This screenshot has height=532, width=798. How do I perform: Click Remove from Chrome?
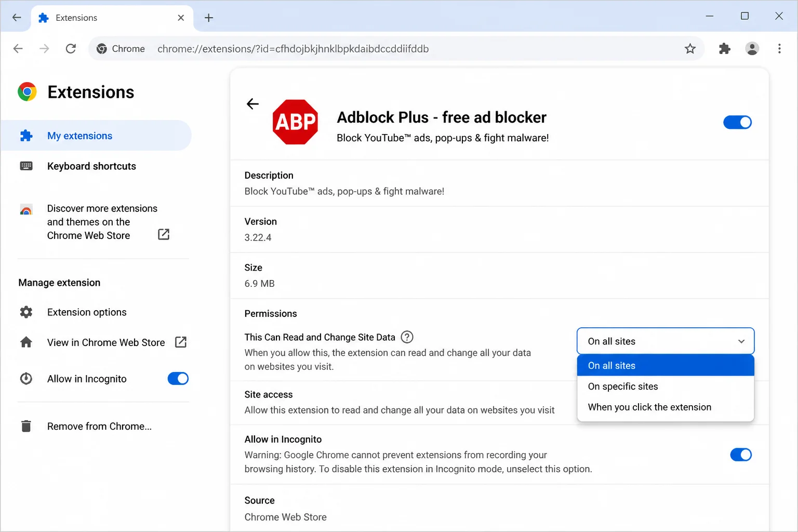tap(99, 427)
